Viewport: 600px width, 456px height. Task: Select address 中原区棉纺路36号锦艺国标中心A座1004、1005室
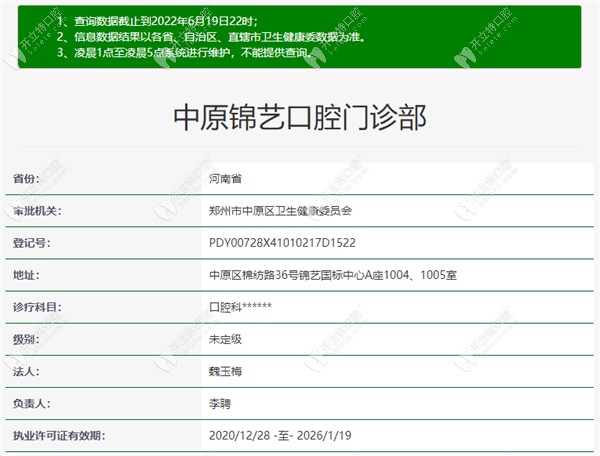pos(333,275)
